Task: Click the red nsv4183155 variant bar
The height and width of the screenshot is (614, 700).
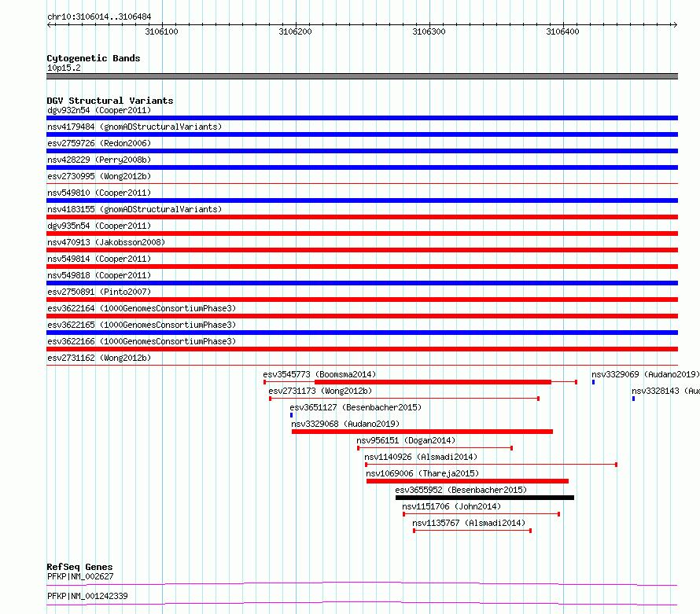Action: coord(362,217)
